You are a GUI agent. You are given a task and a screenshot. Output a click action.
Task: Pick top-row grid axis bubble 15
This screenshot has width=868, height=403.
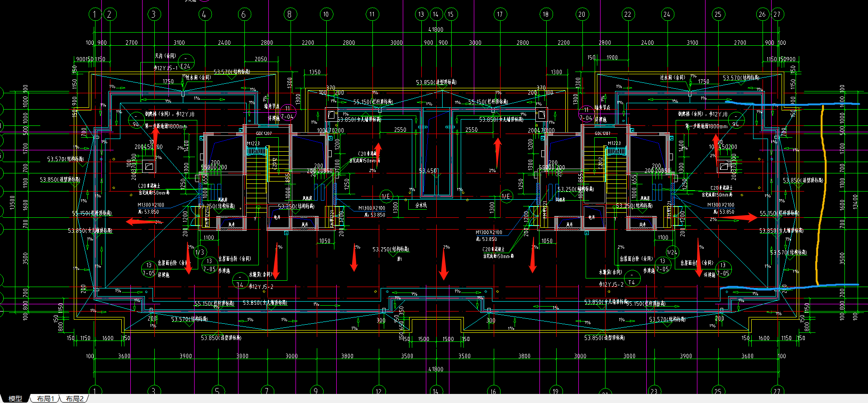point(451,14)
